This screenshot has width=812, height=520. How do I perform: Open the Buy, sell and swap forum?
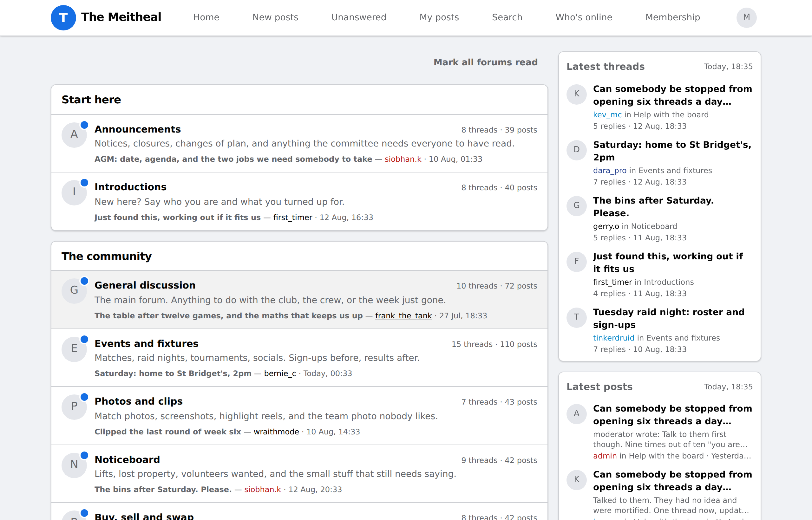[144, 517]
